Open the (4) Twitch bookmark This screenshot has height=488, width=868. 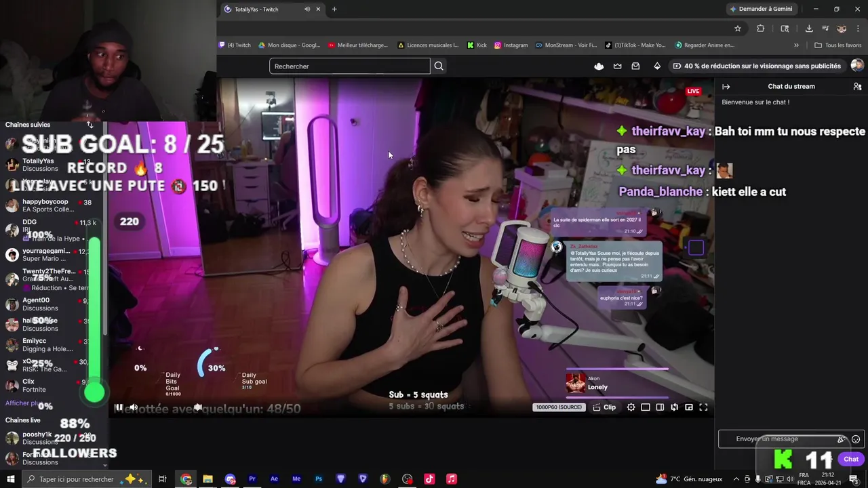tap(235, 45)
